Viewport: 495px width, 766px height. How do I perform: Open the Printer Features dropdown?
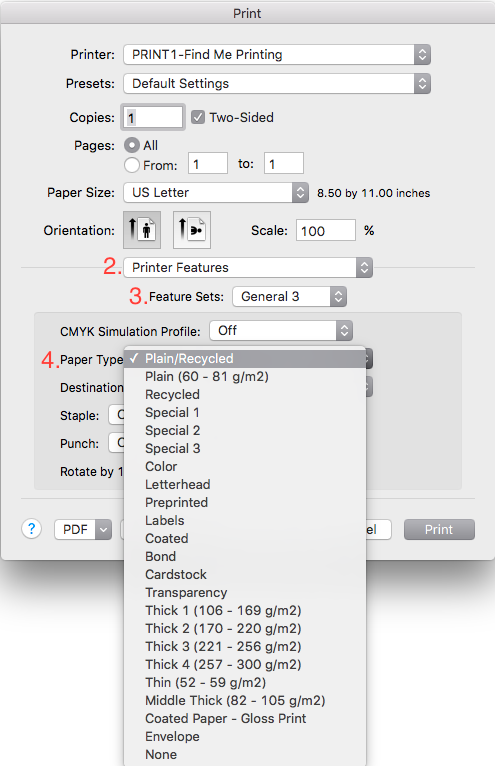[248, 268]
